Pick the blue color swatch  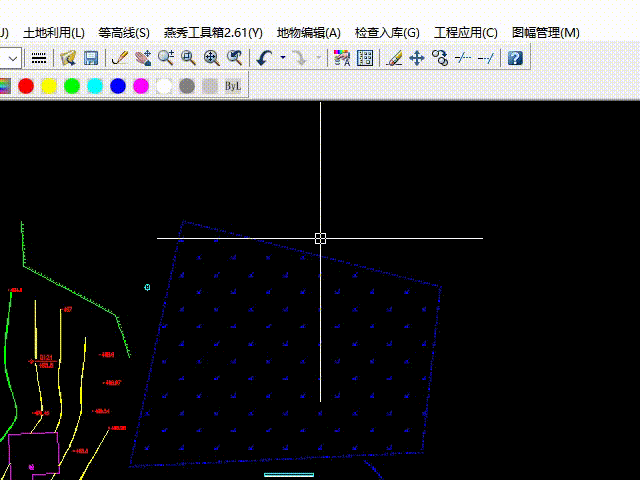point(118,86)
